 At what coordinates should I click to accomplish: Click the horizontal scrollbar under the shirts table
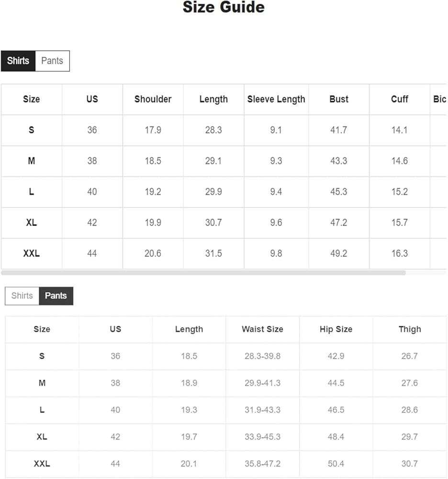pyautogui.click(x=203, y=273)
